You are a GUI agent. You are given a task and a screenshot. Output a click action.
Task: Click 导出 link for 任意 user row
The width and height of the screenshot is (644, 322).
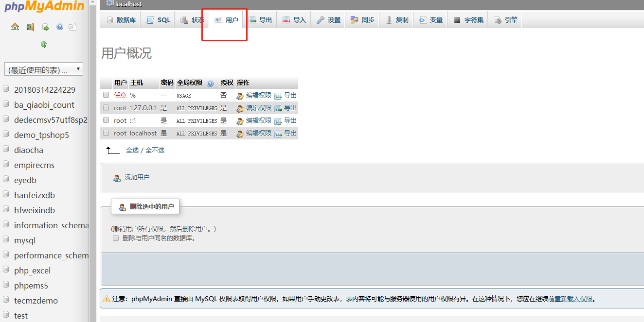[290, 95]
